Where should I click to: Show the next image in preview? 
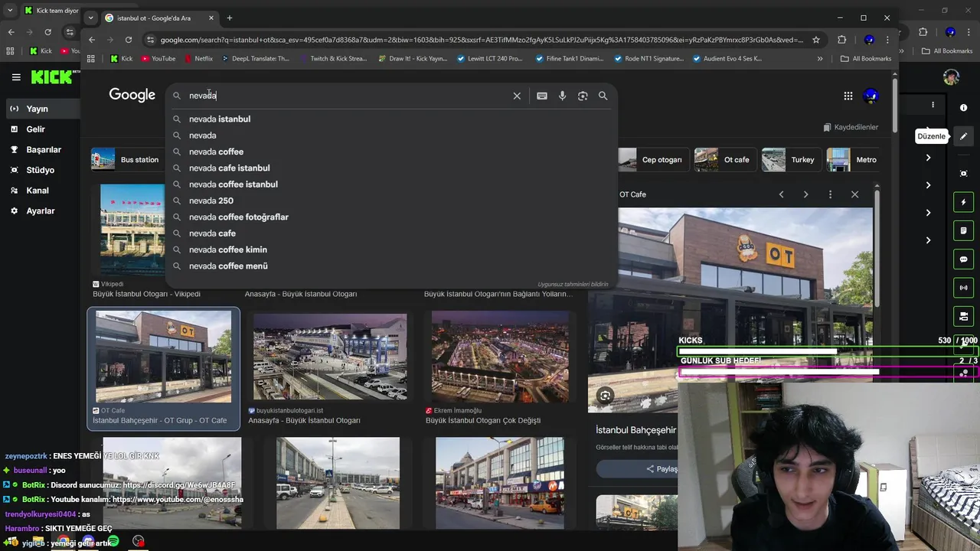pos(805,194)
